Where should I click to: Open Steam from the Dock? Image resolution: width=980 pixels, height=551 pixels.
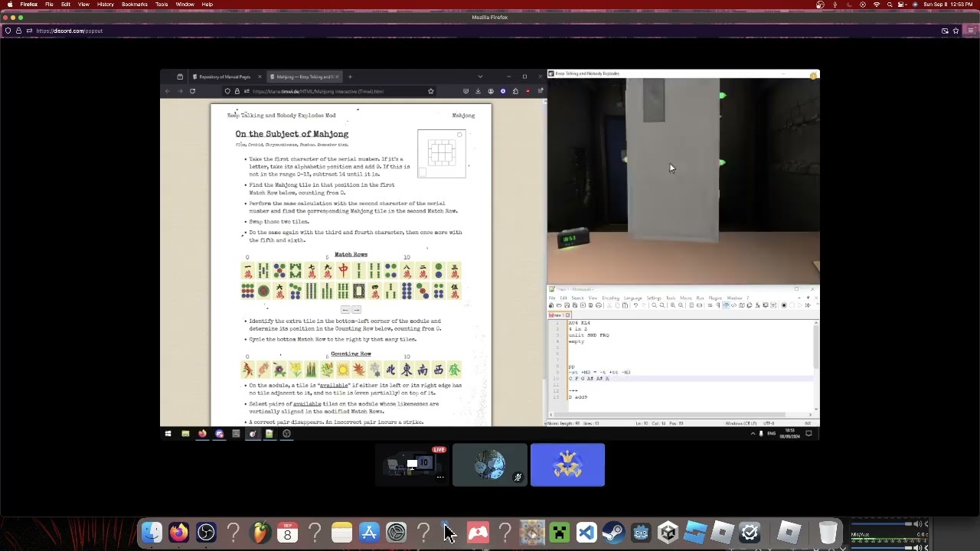coord(613,532)
